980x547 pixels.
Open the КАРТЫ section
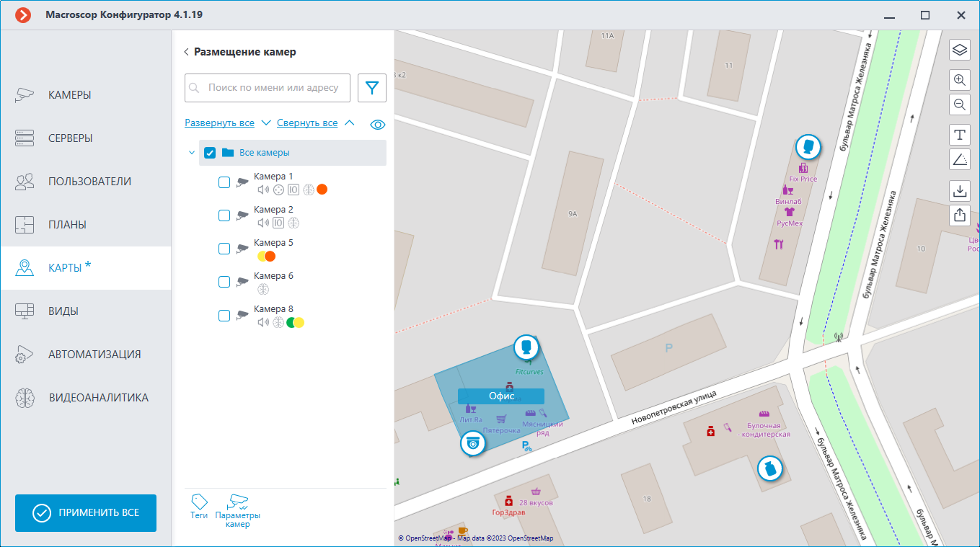86,268
